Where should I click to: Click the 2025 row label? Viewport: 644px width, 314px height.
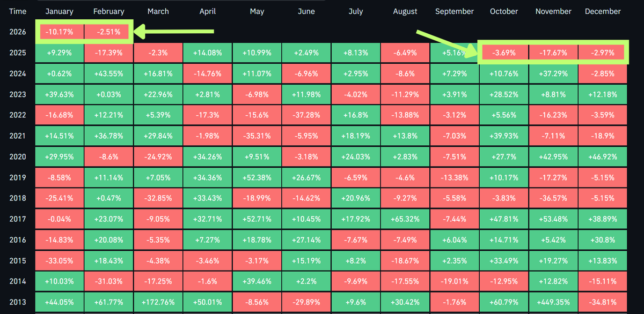point(18,53)
